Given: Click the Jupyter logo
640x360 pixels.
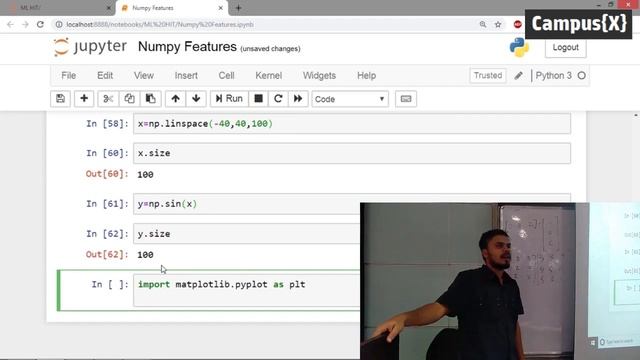Looking at the screenshot, I should point(90,47).
